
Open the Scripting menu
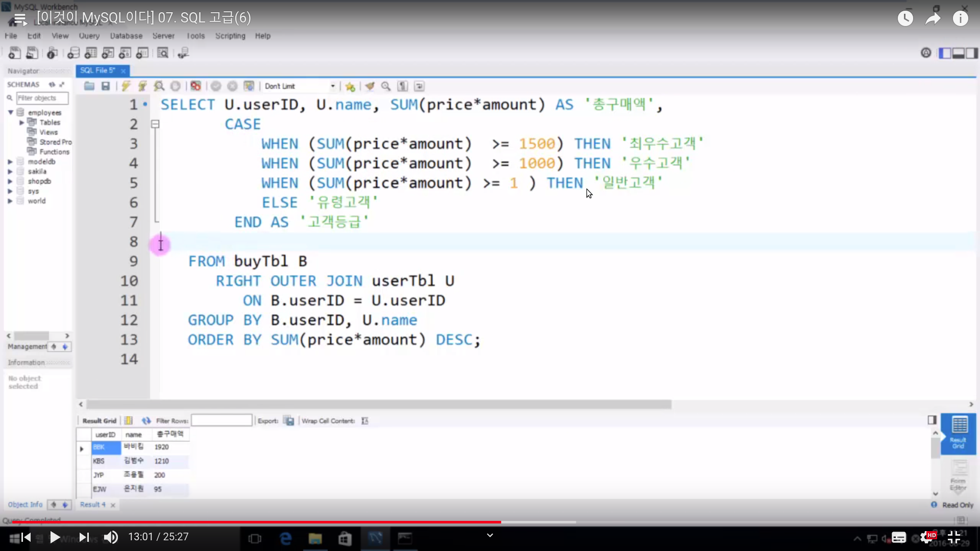tap(230, 36)
